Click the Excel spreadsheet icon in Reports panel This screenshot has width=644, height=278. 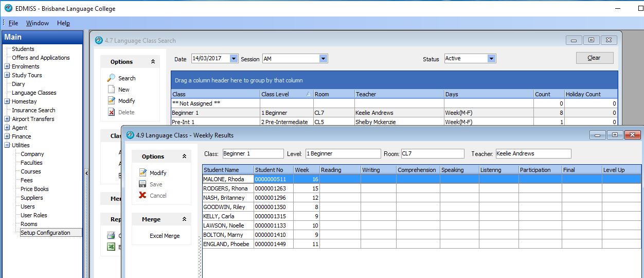tap(111, 247)
